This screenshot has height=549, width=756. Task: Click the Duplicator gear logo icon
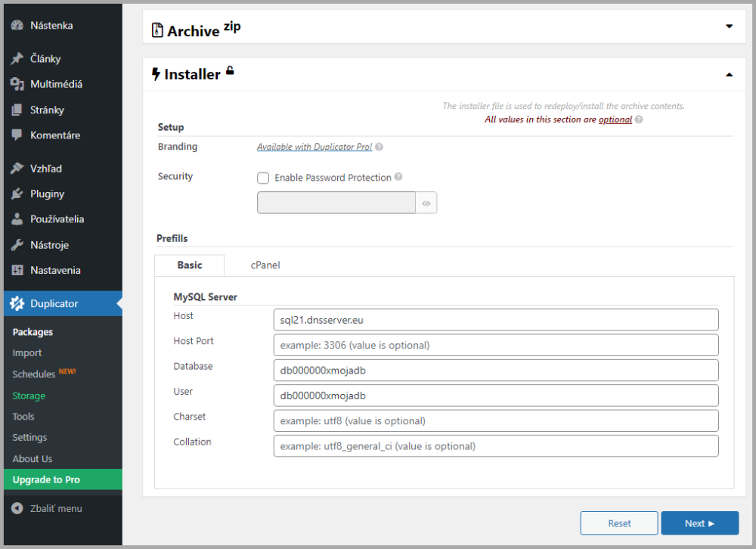tap(17, 304)
